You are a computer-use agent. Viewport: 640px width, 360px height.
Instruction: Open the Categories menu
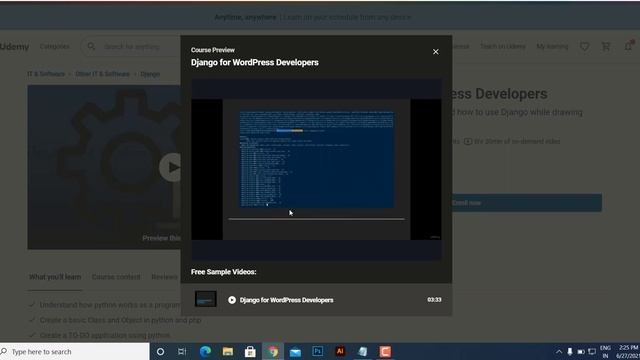pos(55,47)
